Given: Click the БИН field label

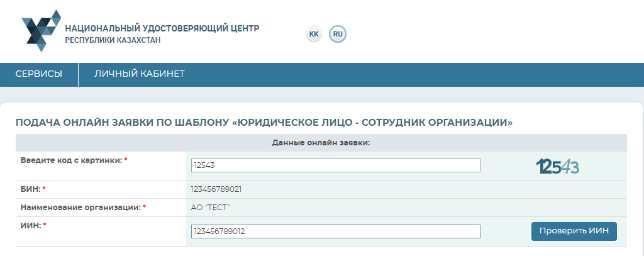Looking at the screenshot, I should click(x=30, y=189).
